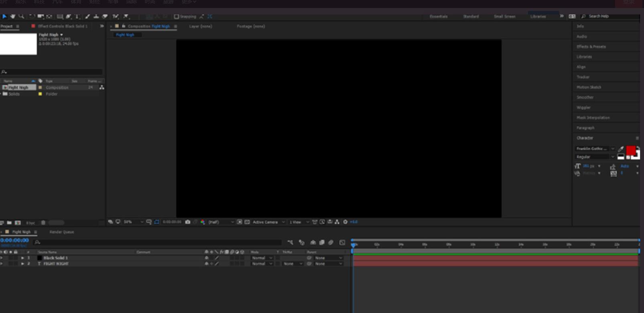644x313 pixels.
Task: Click the Draft 3D icon in timeline
Action: click(302, 242)
